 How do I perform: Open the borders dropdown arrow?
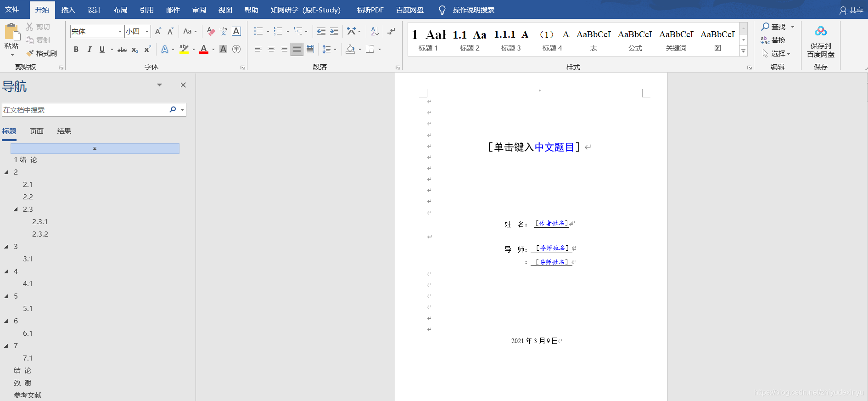point(380,49)
